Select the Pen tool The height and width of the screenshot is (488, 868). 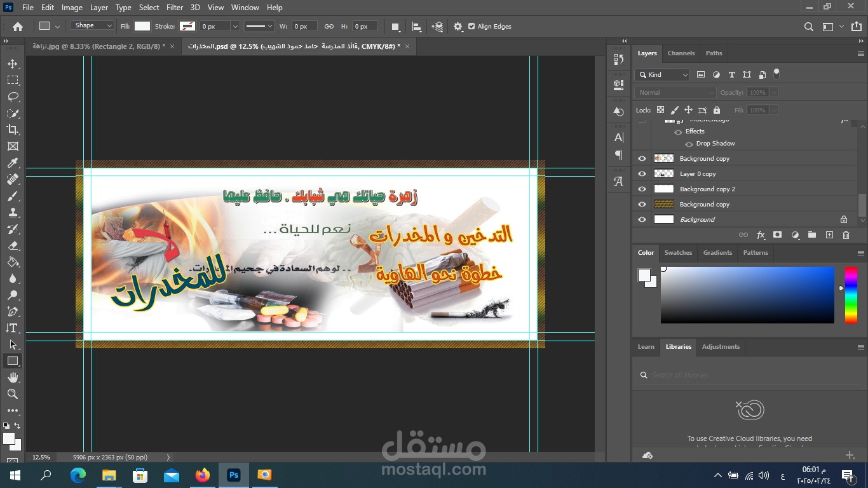tap(13, 311)
